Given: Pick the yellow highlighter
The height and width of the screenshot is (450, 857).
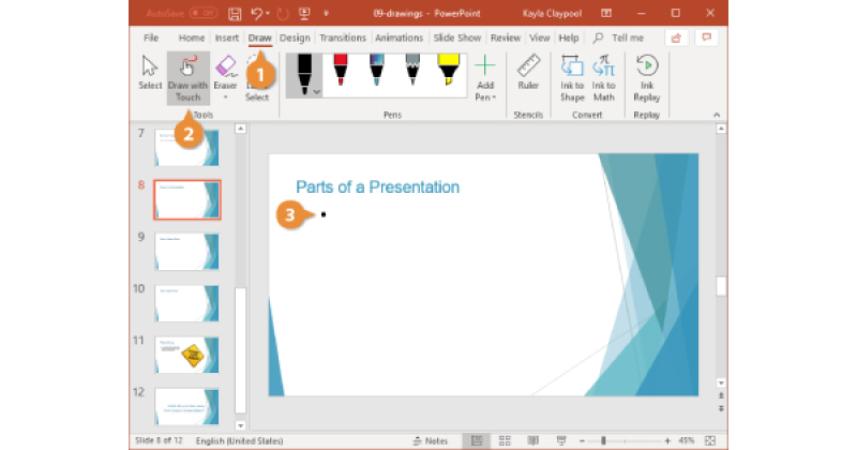Looking at the screenshot, I should click(x=449, y=70).
